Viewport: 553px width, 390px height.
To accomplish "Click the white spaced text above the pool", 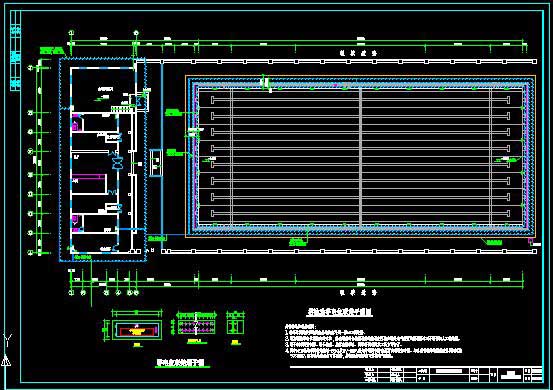I will pos(358,53).
